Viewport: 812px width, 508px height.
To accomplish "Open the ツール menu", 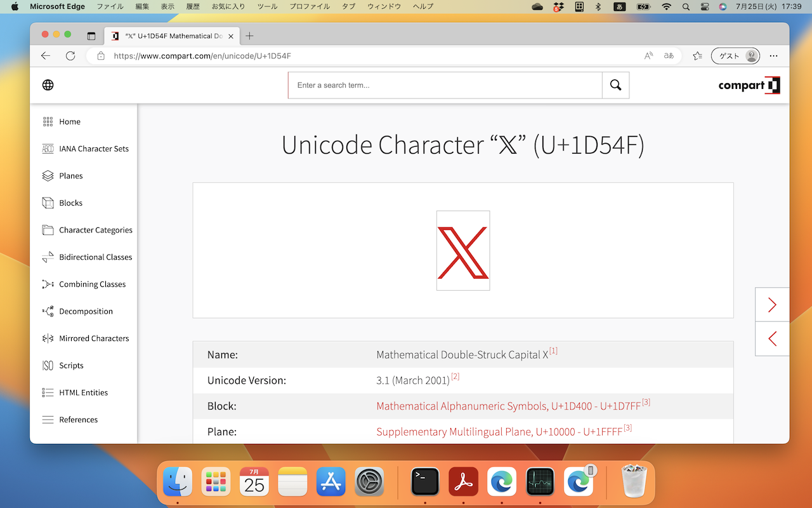I will coord(267,6).
